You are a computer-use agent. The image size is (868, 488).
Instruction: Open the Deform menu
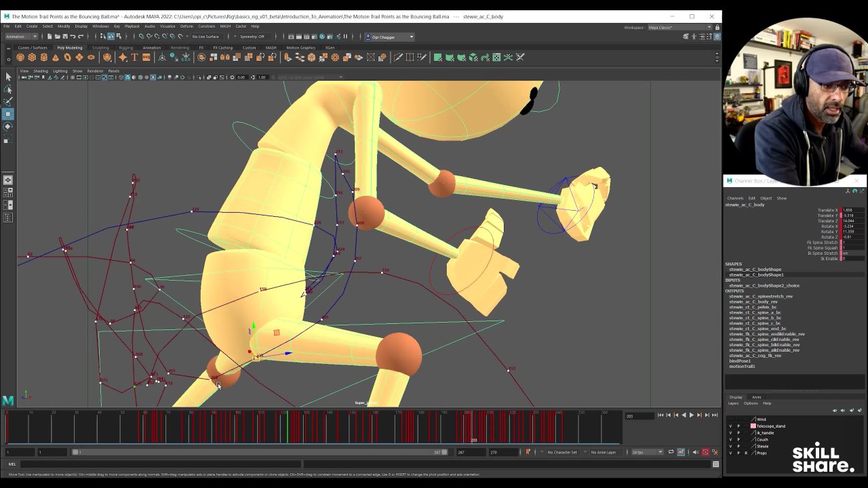click(186, 26)
